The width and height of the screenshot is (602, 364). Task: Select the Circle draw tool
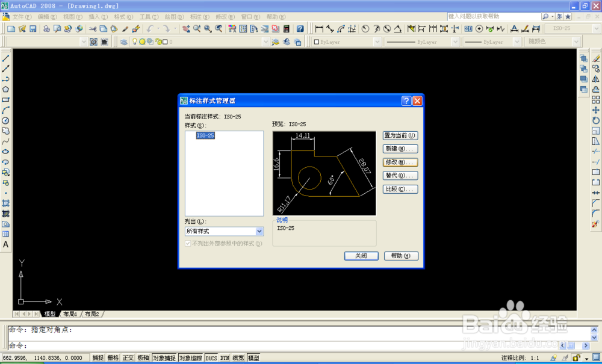click(x=6, y=121)
